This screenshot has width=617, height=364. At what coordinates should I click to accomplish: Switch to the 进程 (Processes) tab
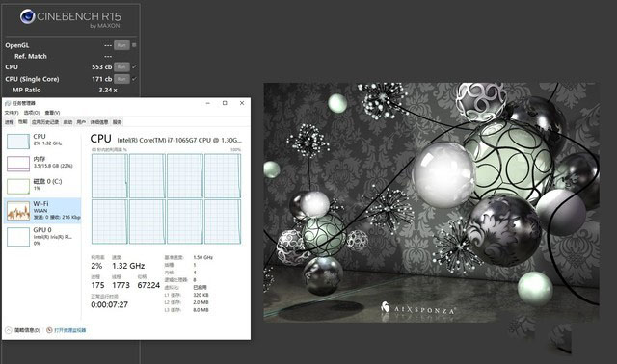pos(10,122)
